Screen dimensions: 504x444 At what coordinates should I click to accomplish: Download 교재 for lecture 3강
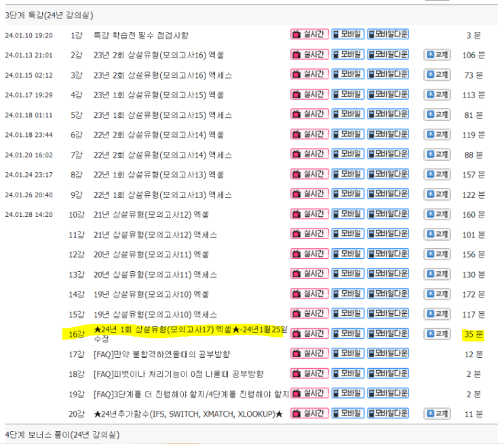click(x=437, y=75)
